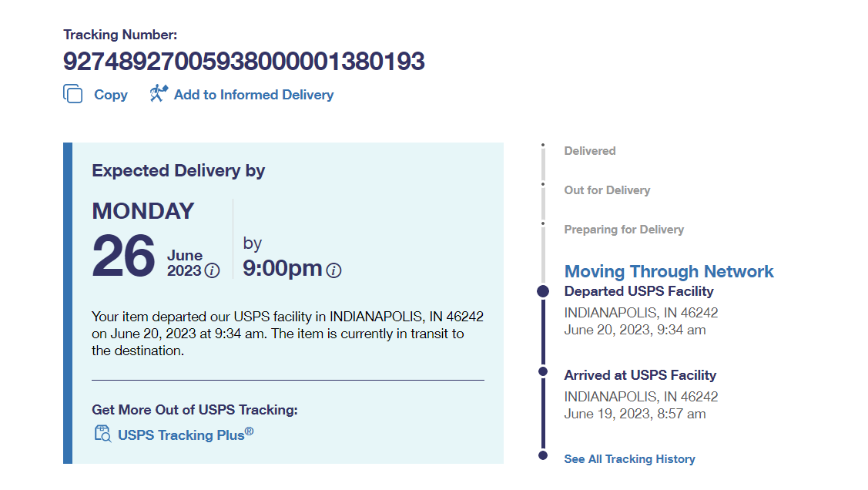Click the Expected Delivery by heading
The image size is (868, 490).
[x=178, y=171]
